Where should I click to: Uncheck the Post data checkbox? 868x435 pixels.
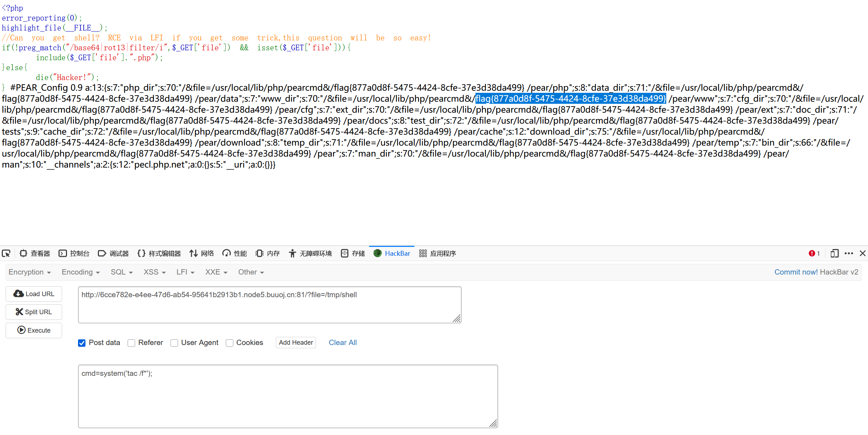[x=82, y=343]
